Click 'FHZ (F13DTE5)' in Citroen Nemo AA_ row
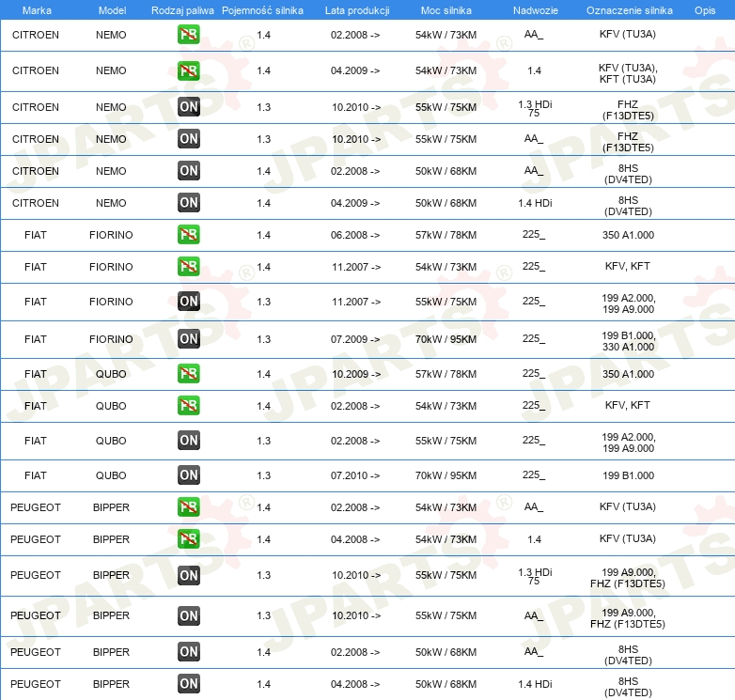 tap(628, 142)
